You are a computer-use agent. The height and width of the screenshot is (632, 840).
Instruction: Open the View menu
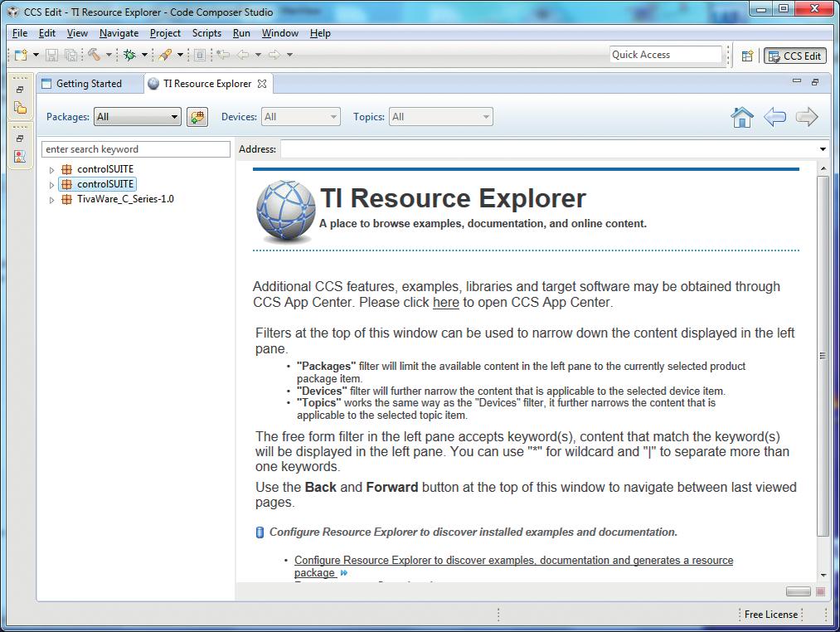(x=77, y=33)
